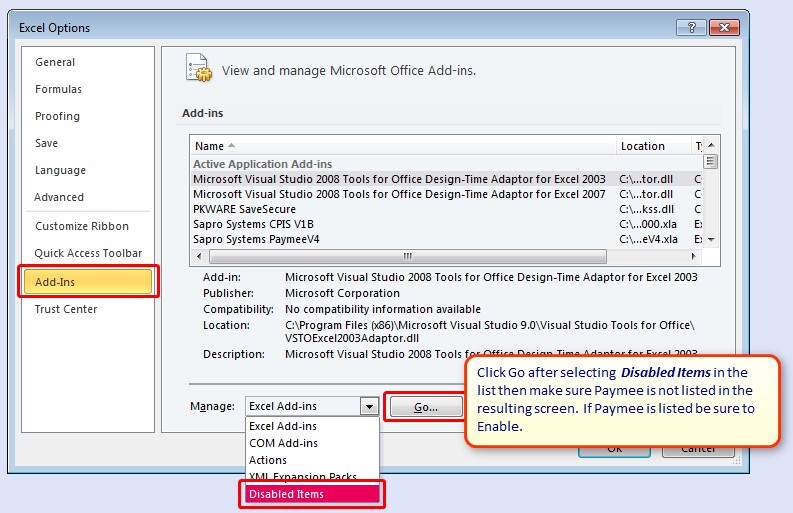Switch to the Language category

pos(60,170)
